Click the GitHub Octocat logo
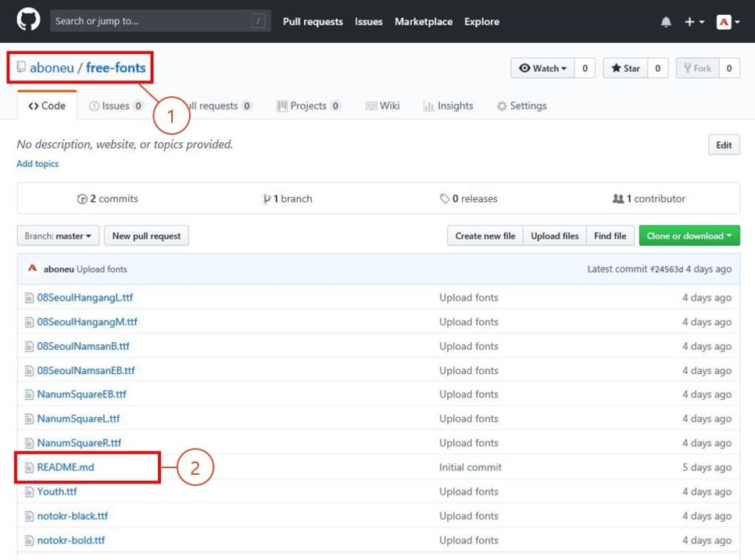The height and width of the screenshot is (560, 755). click(28, 20)
